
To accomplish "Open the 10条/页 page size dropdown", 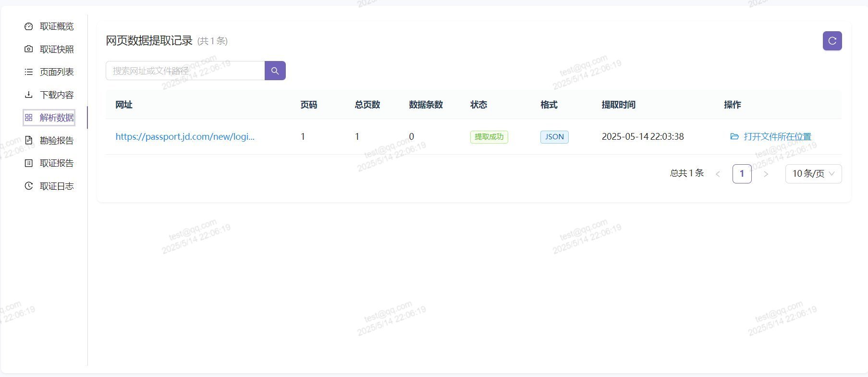I will coord(813,174).
